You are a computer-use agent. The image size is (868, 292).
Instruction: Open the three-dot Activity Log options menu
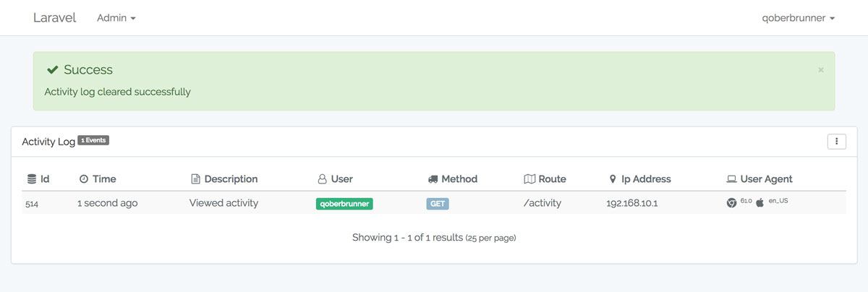click(x=836, y=141)
